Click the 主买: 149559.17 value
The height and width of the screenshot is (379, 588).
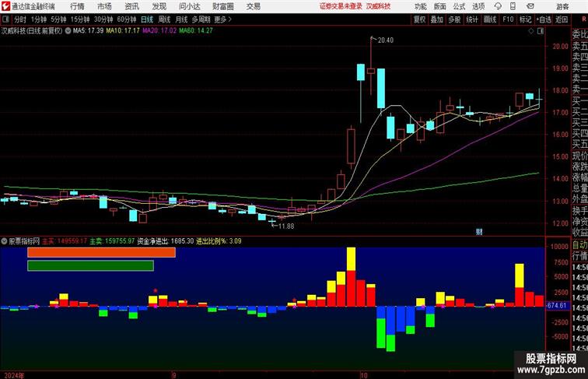pyautogui.click(x=65, y=241)
